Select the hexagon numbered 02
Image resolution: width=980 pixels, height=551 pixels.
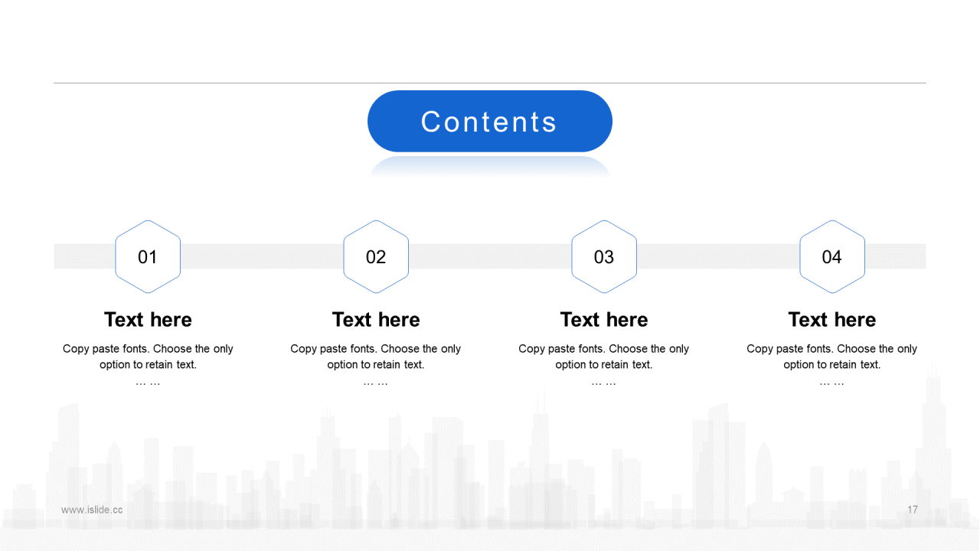coord(376,257)
